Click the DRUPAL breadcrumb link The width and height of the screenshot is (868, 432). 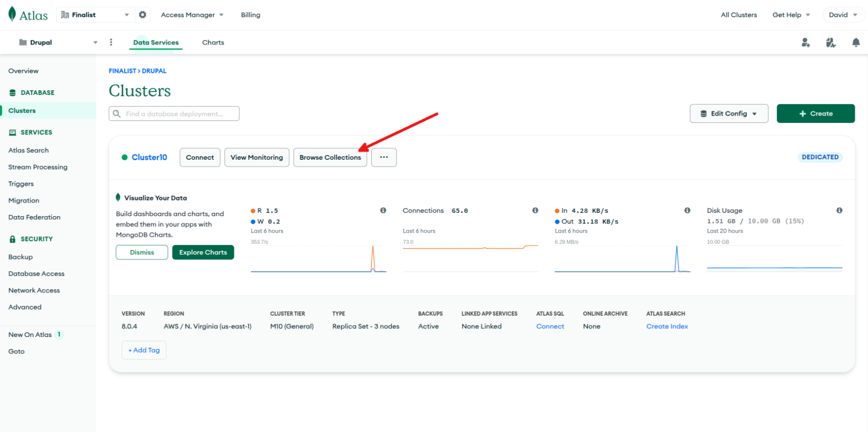click(154, 71)
